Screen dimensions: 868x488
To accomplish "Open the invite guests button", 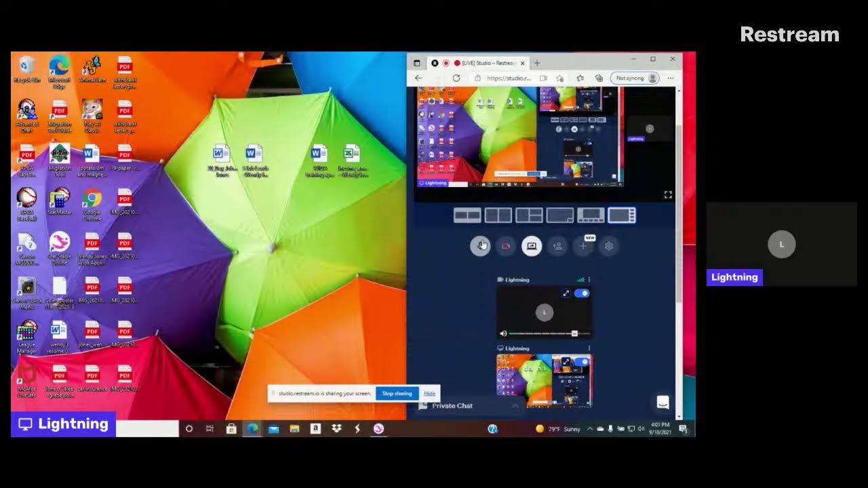I will pyautogui.click(x=557, y=246).
